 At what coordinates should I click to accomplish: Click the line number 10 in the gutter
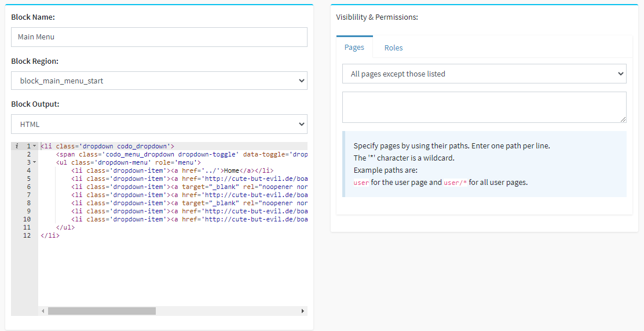[27, 219]
